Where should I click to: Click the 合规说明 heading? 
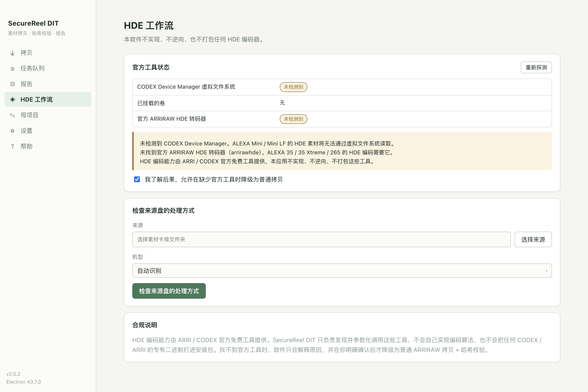click(x=145, y=325)
